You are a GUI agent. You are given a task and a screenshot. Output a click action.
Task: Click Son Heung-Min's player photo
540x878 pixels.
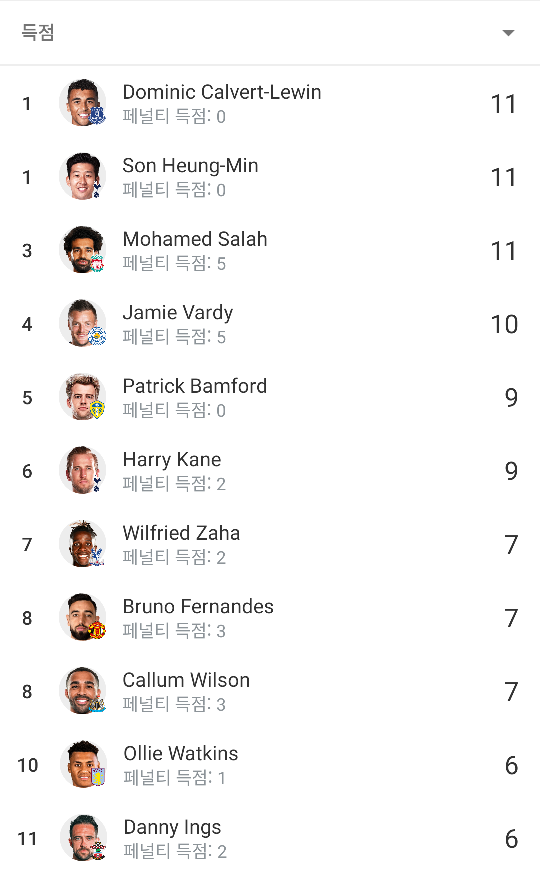(x=83, y=176)
